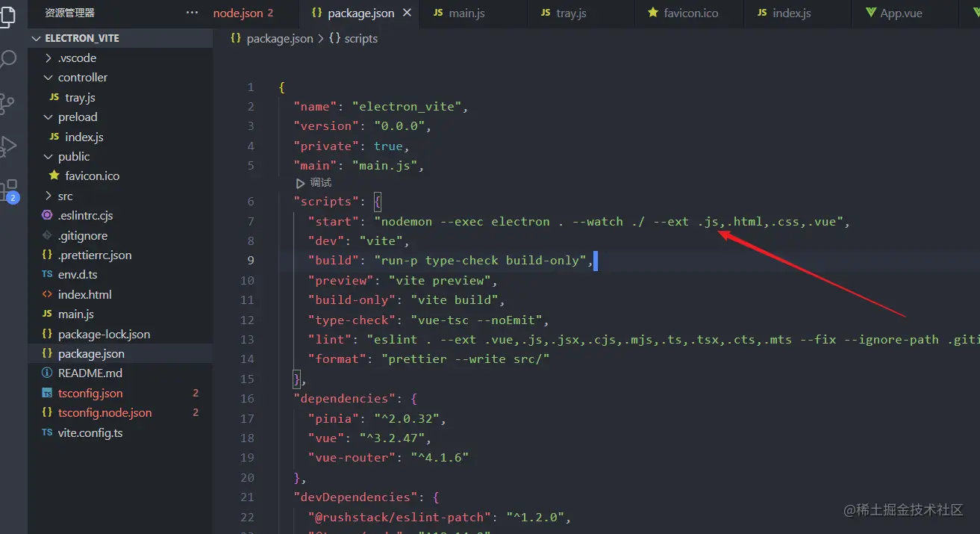The width and height of the screenshot is (980, 534).
Task: Open tray.js in the file tree
Action: [120, 97]
